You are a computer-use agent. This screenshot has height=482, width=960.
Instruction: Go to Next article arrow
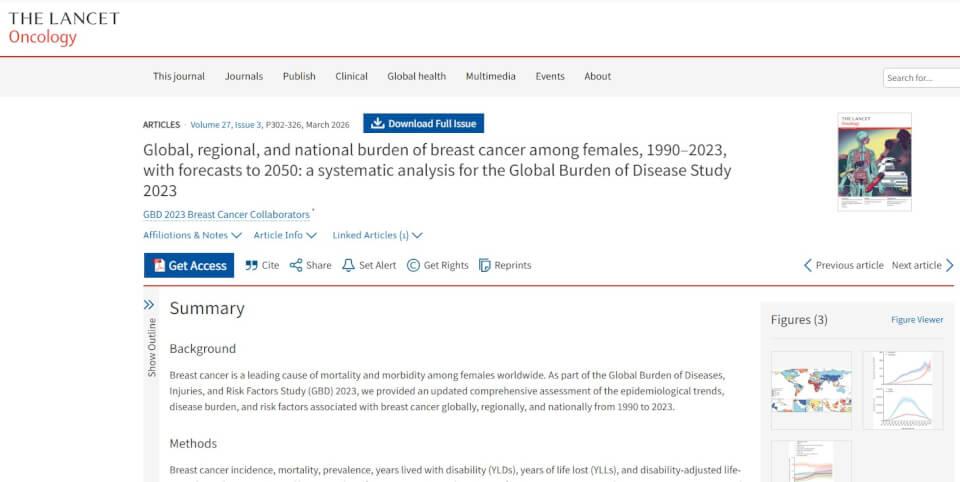tap(950, 265)
